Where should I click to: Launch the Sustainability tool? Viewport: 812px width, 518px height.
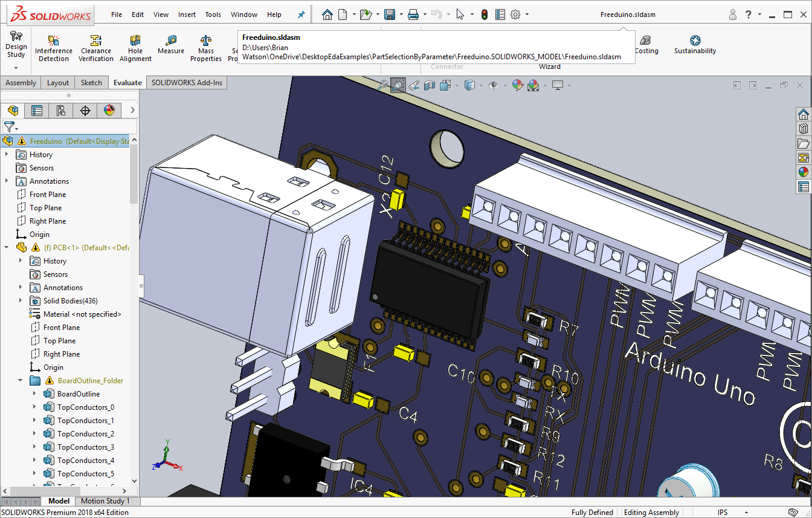(x=695, y=44)
